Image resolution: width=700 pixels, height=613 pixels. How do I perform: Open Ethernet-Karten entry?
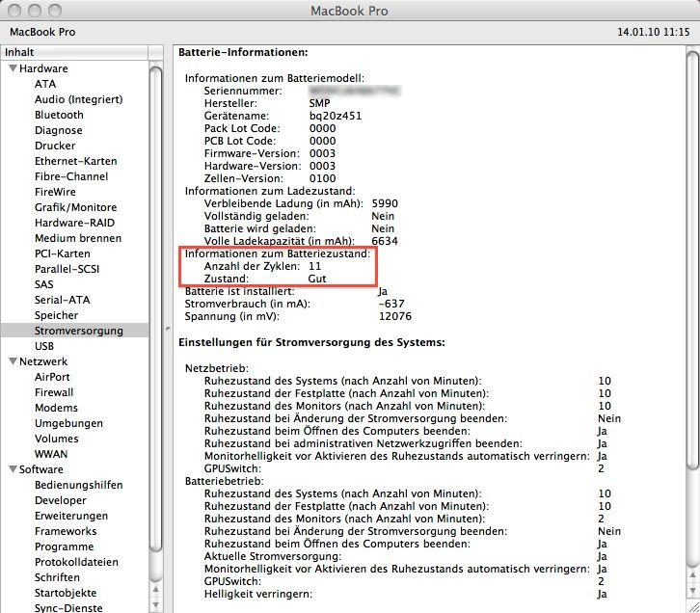76,161
